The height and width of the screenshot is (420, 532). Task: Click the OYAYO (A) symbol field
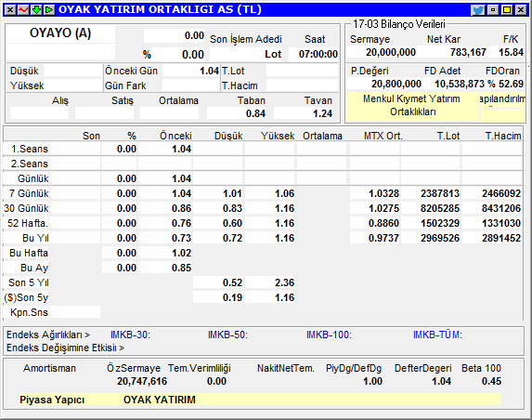coord(60,33)
